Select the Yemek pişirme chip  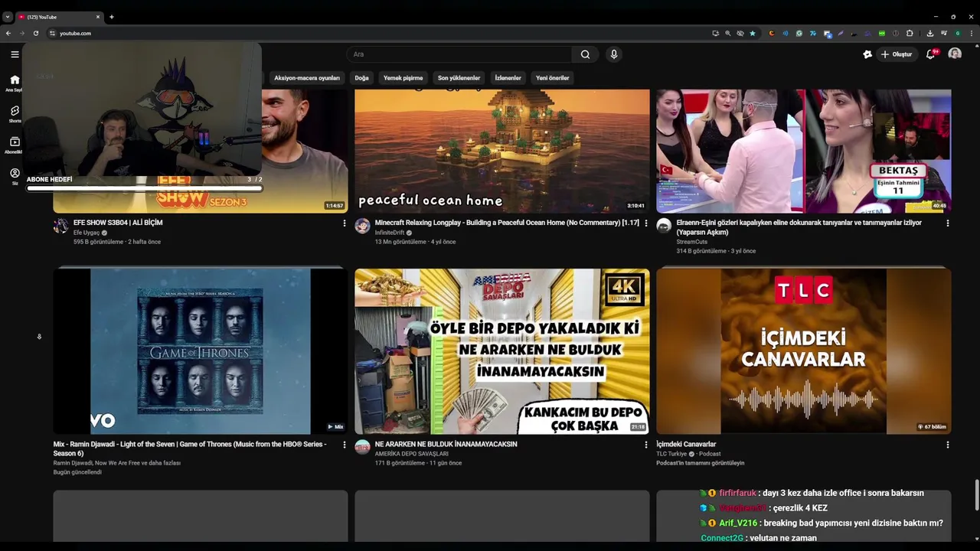click(x=403, y=78)
